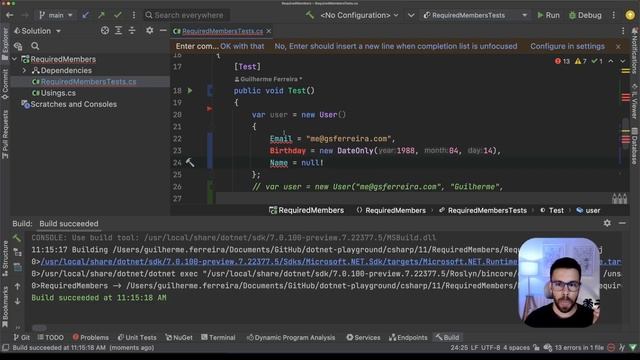Open the Terminal tool window tab

pyautogui.click(x=218, y=338)
